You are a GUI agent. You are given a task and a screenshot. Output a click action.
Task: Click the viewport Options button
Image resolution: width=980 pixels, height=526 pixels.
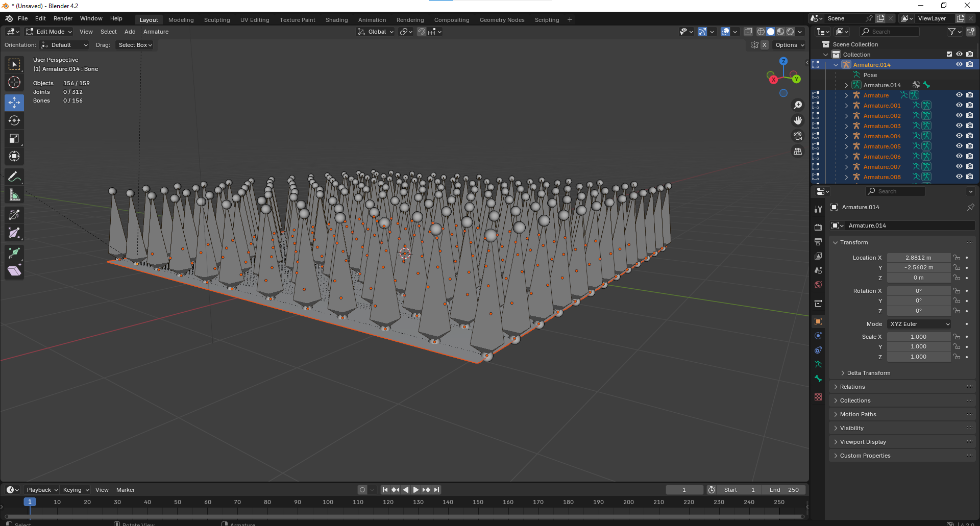point(789,45)
